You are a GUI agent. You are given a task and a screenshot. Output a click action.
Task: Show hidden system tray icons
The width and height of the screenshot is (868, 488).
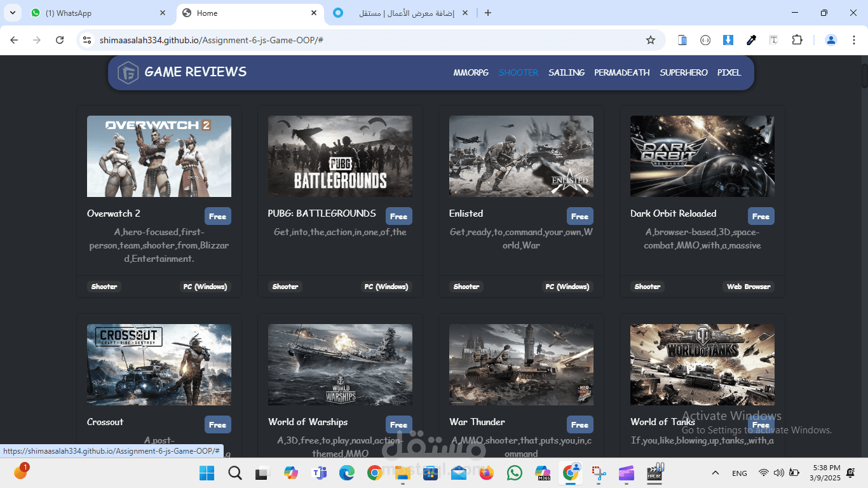click(715, 473)
